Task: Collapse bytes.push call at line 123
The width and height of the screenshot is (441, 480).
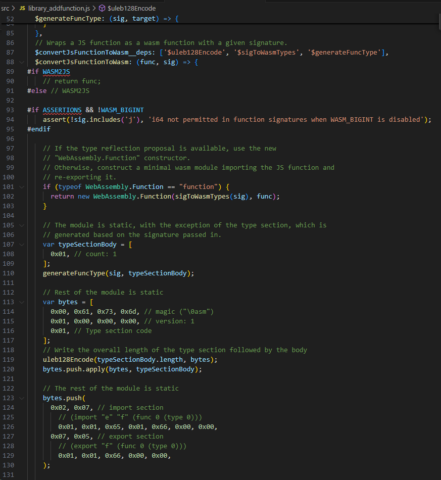Action: pyautogui.click(x=22, y=398)
